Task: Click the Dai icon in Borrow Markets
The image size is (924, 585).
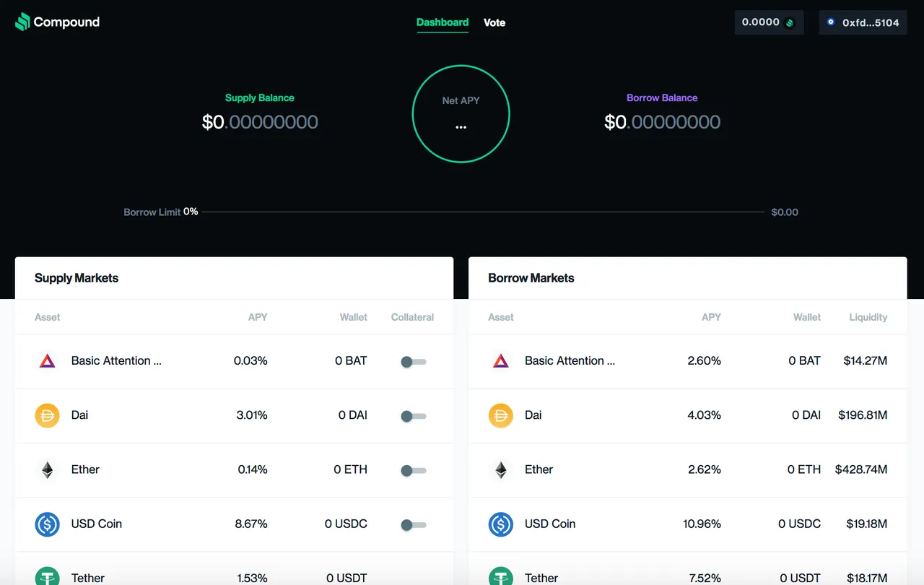Action: 500,415
